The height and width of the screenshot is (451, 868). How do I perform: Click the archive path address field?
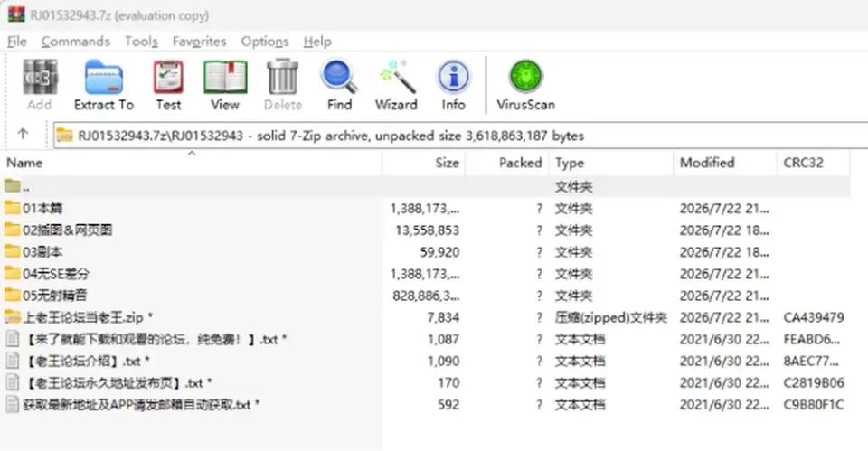click(462, 136)
